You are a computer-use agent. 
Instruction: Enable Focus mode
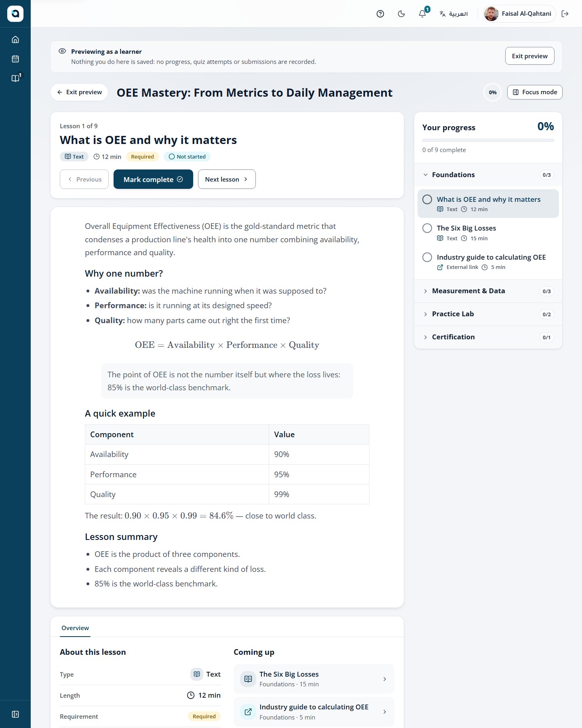(x=535, y=92)
